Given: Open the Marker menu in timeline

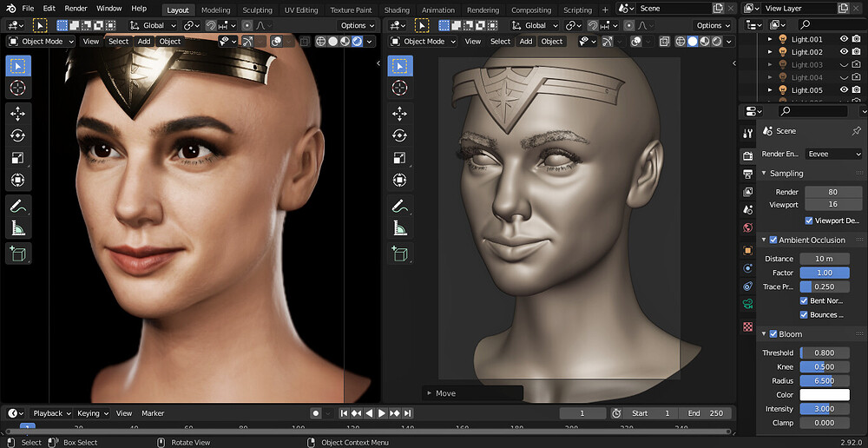Looking at the screenshot, I should click(x=153, y=413).
